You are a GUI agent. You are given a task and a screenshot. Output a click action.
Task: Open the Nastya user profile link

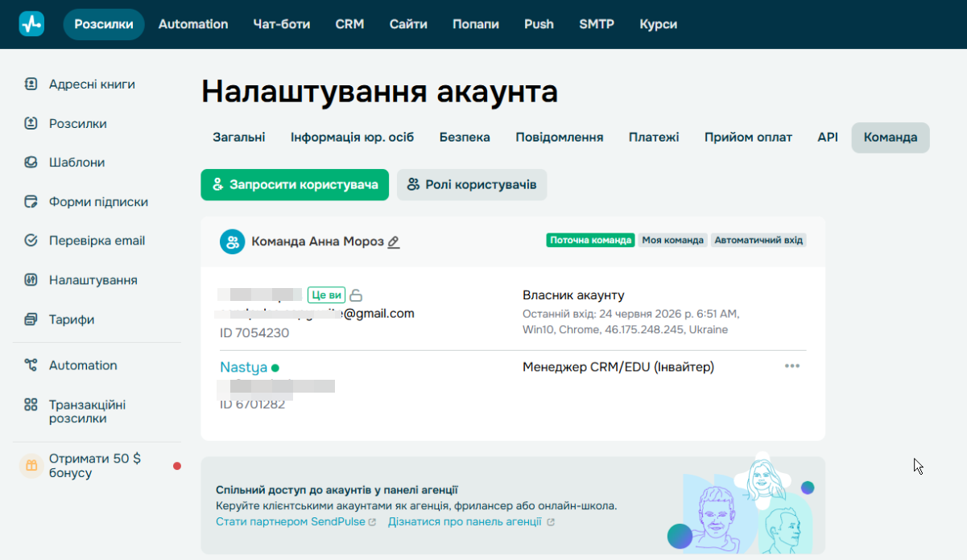[243, 367]
